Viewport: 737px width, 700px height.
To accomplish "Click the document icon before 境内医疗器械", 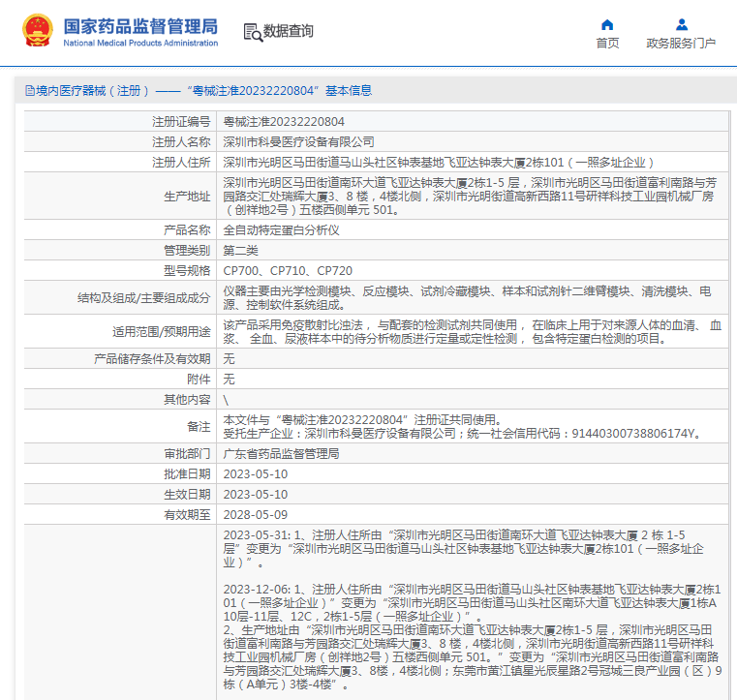I will pyautogui.click(x=30, y=91).
